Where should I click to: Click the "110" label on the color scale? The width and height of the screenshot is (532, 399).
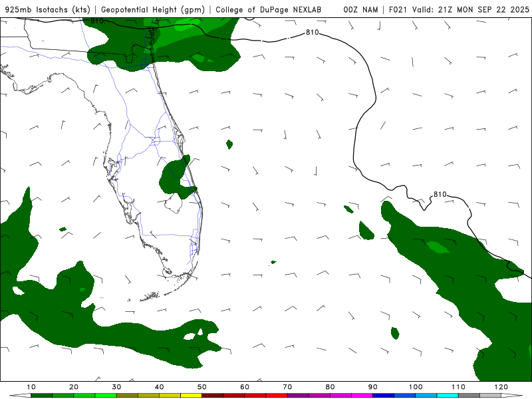coord(458,387)
